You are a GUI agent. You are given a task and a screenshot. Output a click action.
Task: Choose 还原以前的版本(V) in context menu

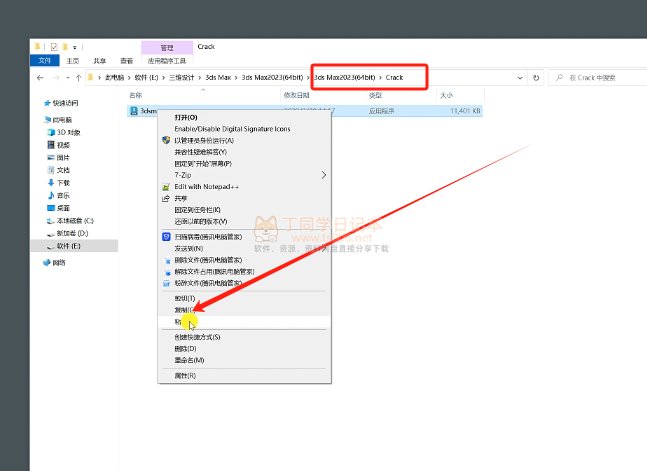coord(201,221)
